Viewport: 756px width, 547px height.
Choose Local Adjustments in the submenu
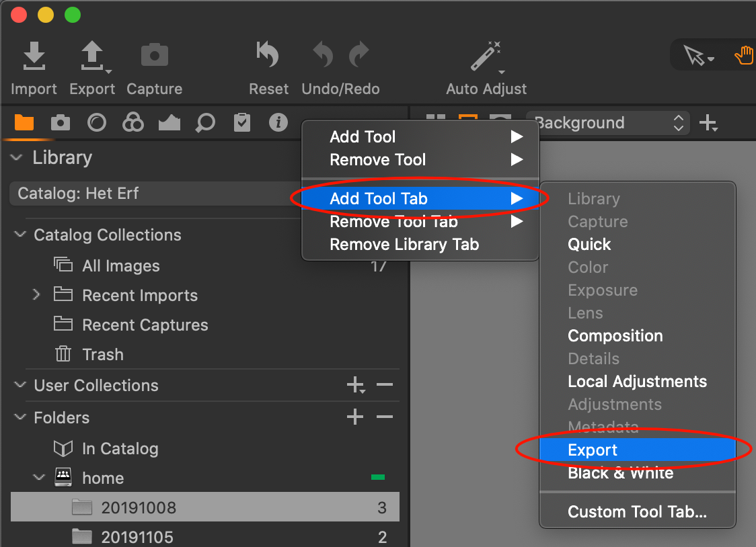coord(638,382)
